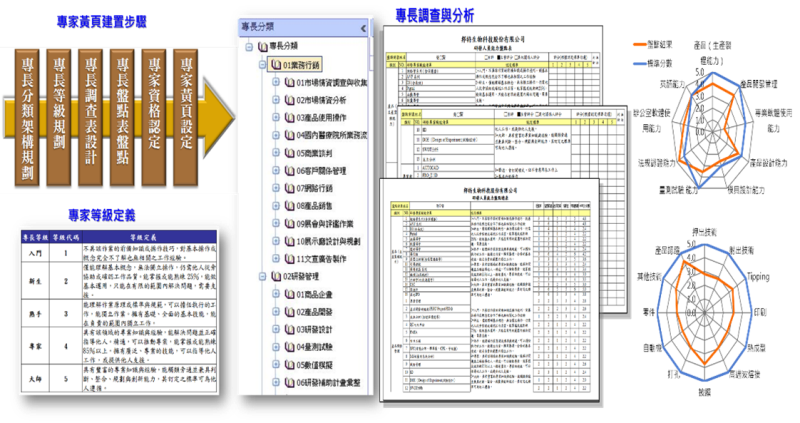The width and height of the screenshot is (800, 423).
Task: Expand the 09展會與評鑑作業 node
Action: (x=276, y=223)
